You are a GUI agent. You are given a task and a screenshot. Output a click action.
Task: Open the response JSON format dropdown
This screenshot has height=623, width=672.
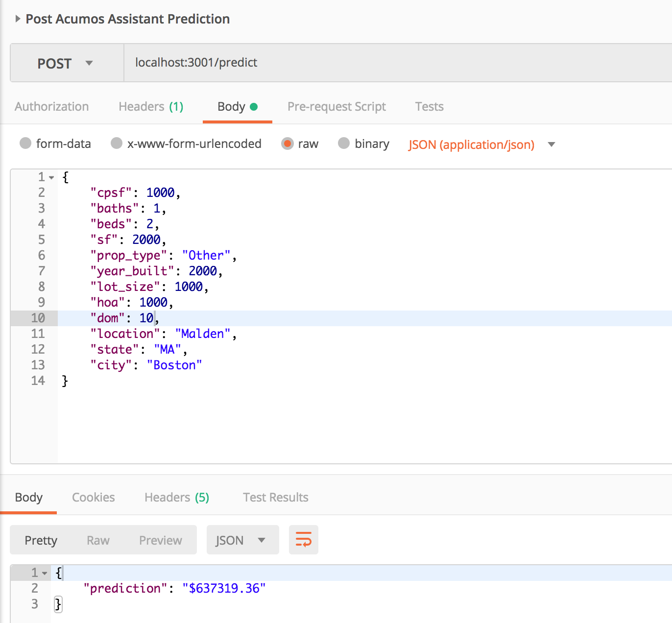(x=242, y=540)
